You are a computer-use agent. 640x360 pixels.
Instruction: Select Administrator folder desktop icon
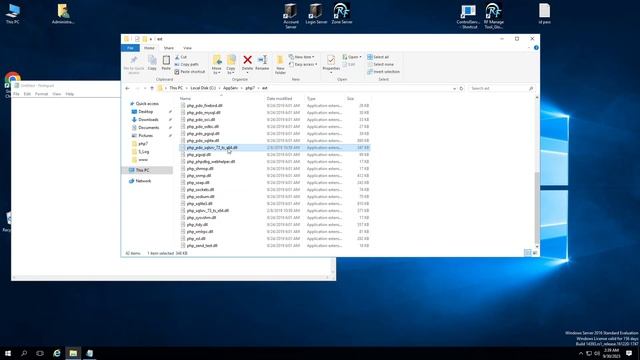pos(63,13)
